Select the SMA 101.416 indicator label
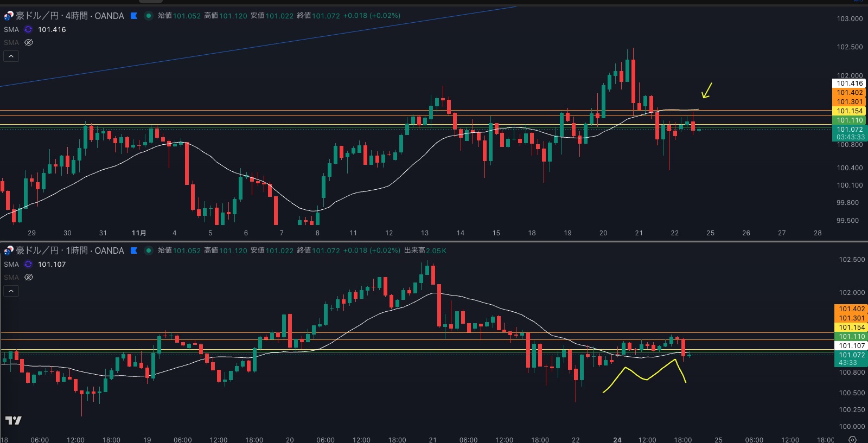 (11, 30)
